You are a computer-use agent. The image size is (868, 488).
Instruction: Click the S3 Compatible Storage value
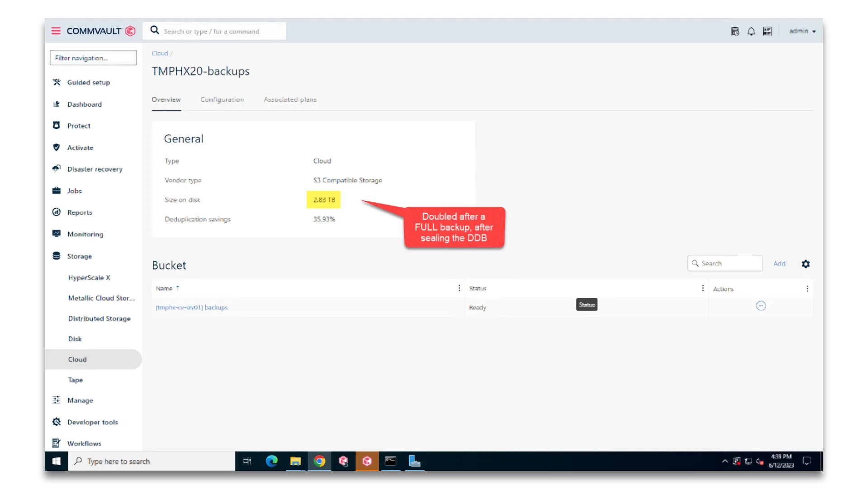tap(348, 180)
